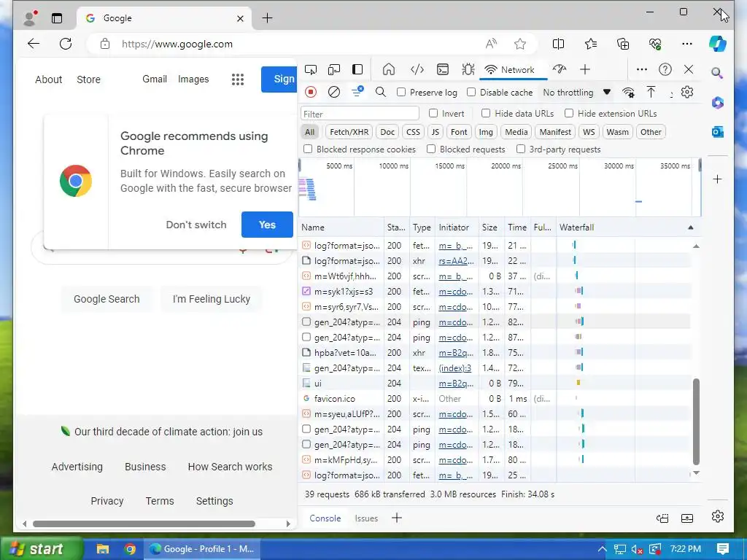Open the Performance panel icon
Viewport: 747px width, 560px height.
point(560,69)
